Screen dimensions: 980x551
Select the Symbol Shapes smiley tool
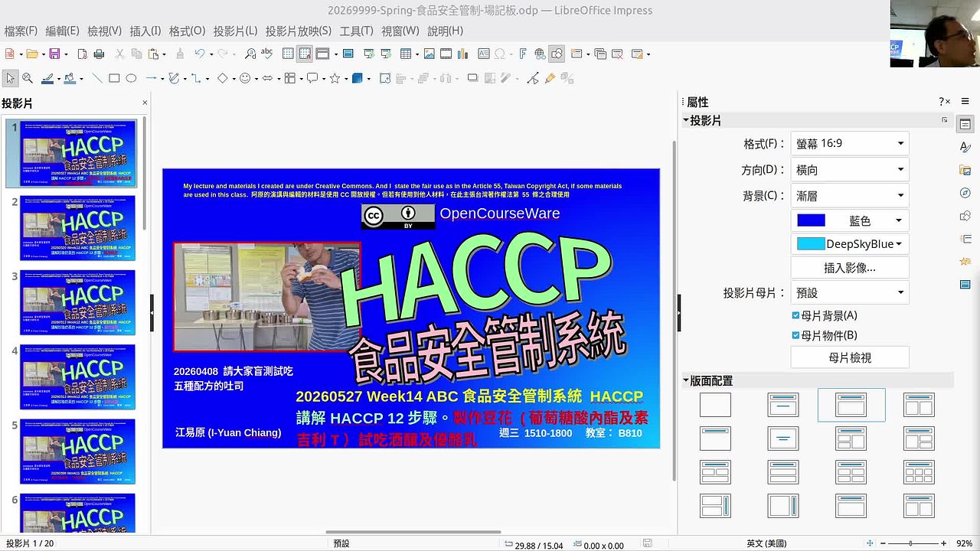(x=245, y=78)
